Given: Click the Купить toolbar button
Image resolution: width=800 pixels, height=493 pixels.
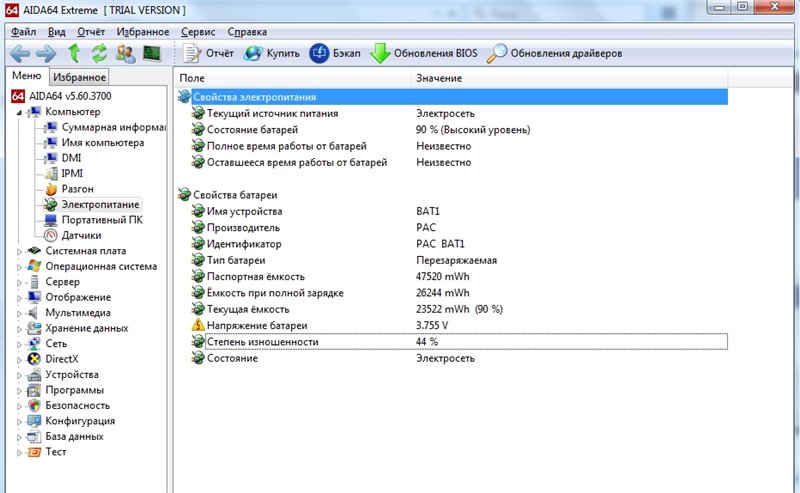Looking at the screenshot, I should point(271,53).
